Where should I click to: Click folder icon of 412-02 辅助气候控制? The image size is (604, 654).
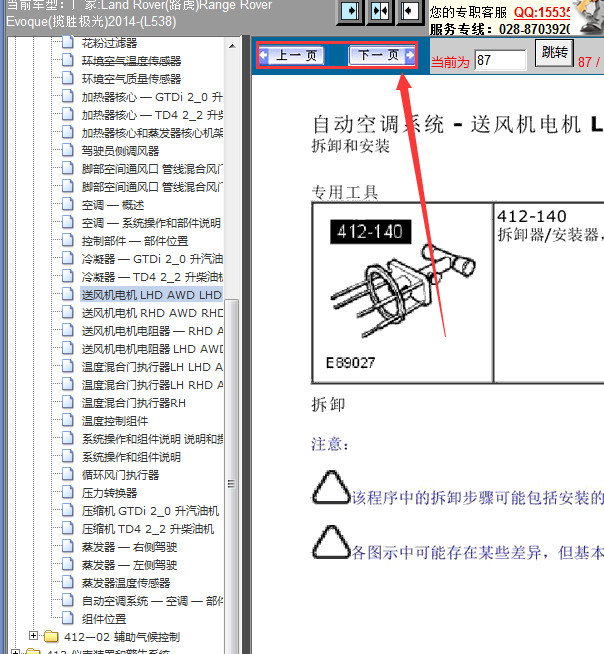[x=51, y=636]
